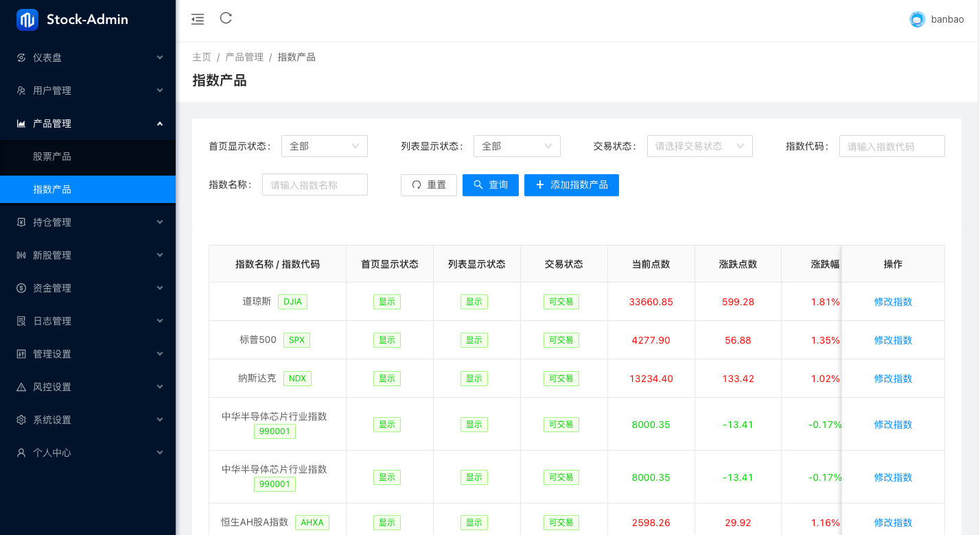Collapse the 产品管理 sidebar menu

(88, 123)
